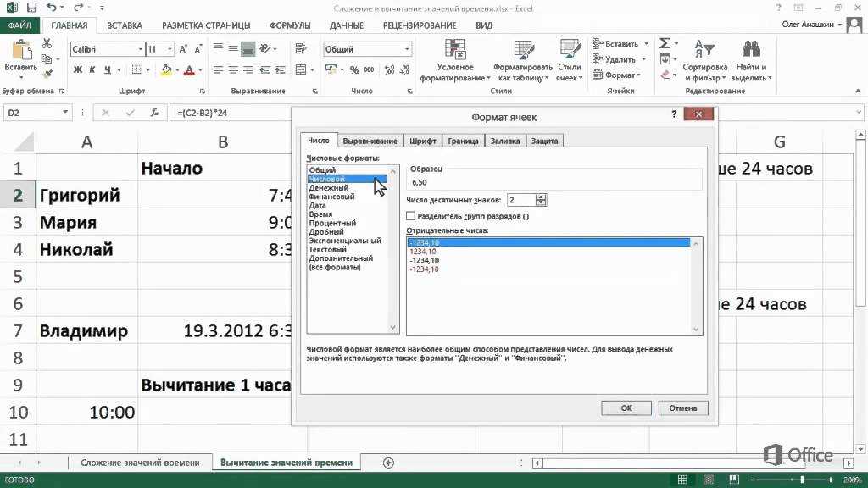Open Conditional Formatting (Условное форматирование)

coord(454,61)
